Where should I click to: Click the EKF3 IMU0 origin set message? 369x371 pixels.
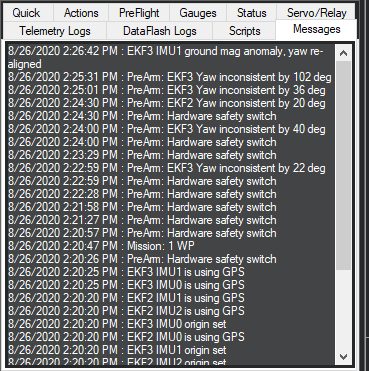point(117,324)
